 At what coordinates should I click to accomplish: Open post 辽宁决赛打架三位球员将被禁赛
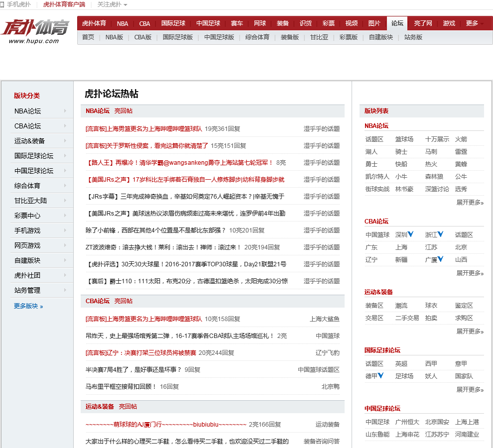141,353
